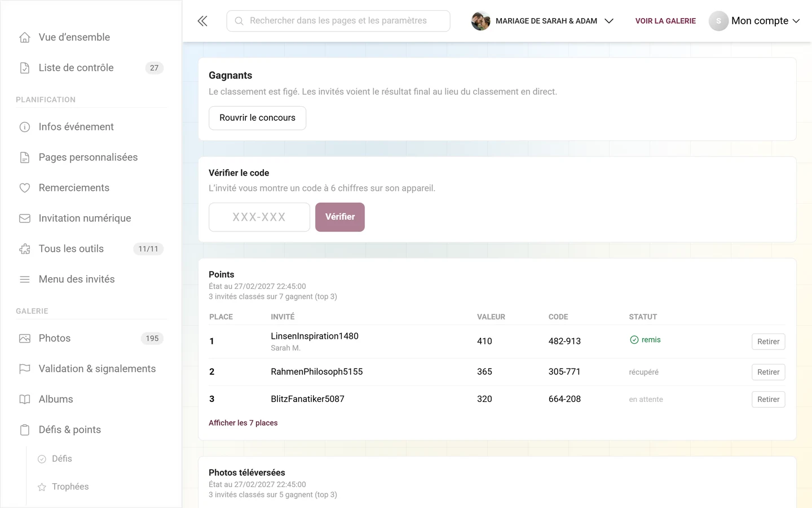Image resolution: width=812 pixels, height=508 pixels.
Task: Click the 'récupéré' status text
Action: tap(643, 372)
